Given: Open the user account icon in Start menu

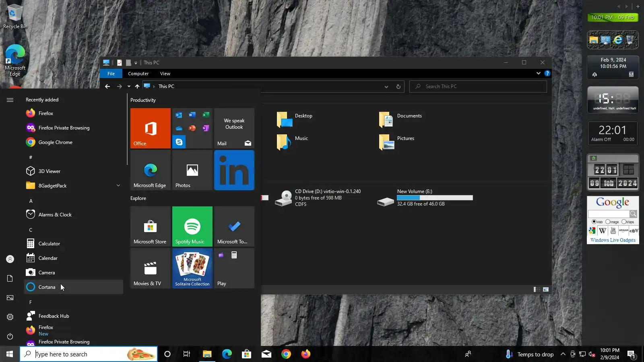Looking at the screenshot, I should click(10, 259).
